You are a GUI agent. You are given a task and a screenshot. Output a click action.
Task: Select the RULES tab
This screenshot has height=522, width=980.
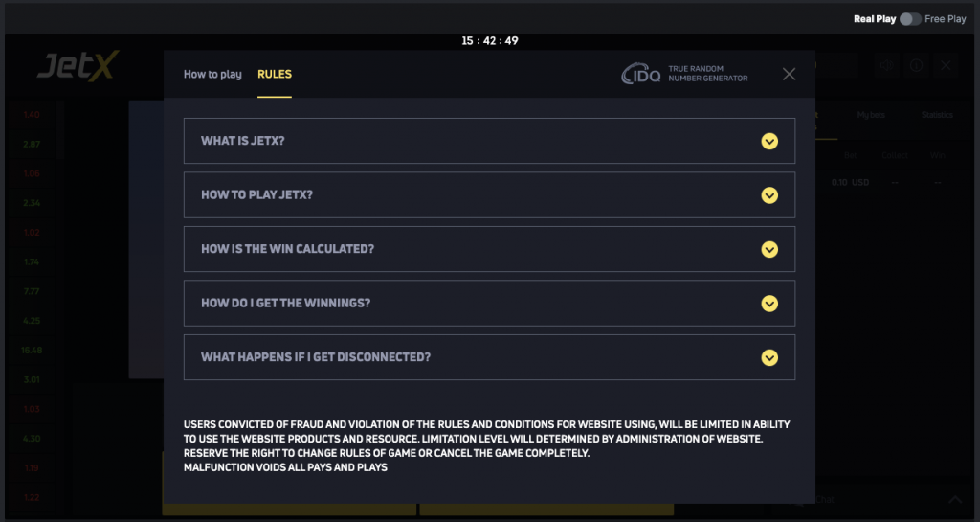(275, 74)
